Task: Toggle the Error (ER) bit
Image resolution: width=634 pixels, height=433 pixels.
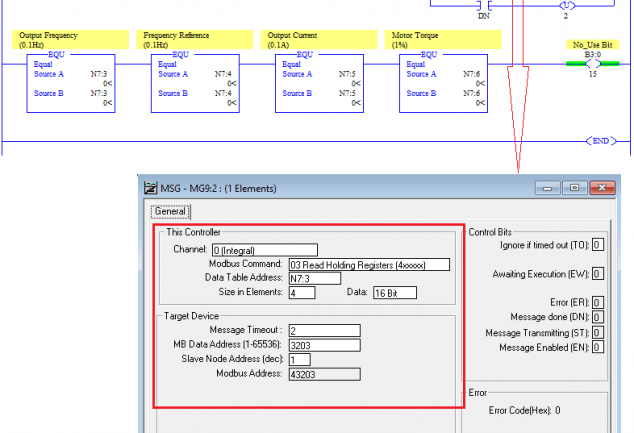Action: point(598,302)
